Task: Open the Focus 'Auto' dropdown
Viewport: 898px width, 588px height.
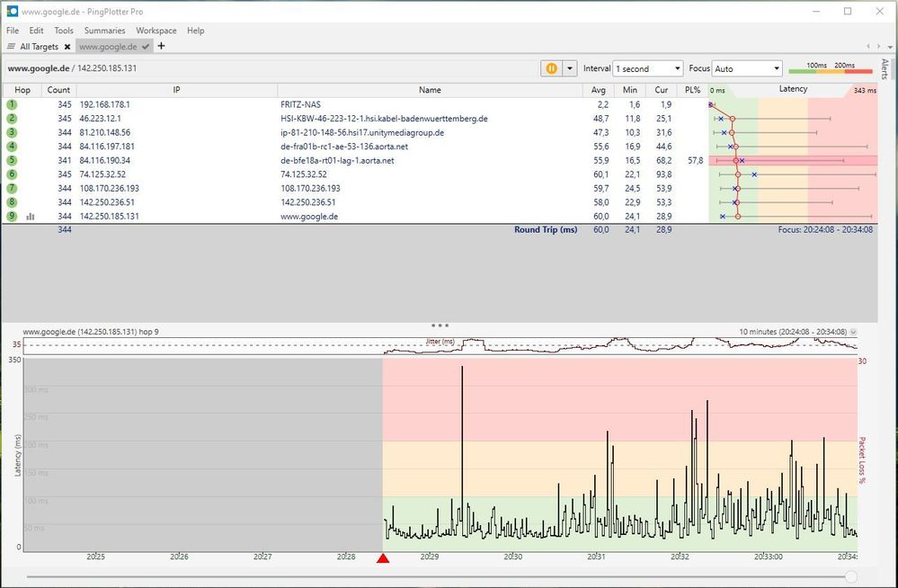Action: point(747,68)
